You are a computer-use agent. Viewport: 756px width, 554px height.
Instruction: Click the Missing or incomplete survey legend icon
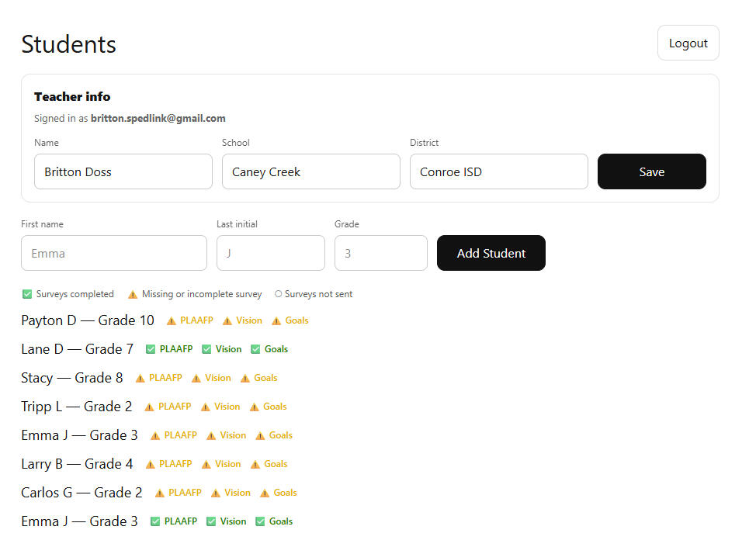click(x=133, y=294)
